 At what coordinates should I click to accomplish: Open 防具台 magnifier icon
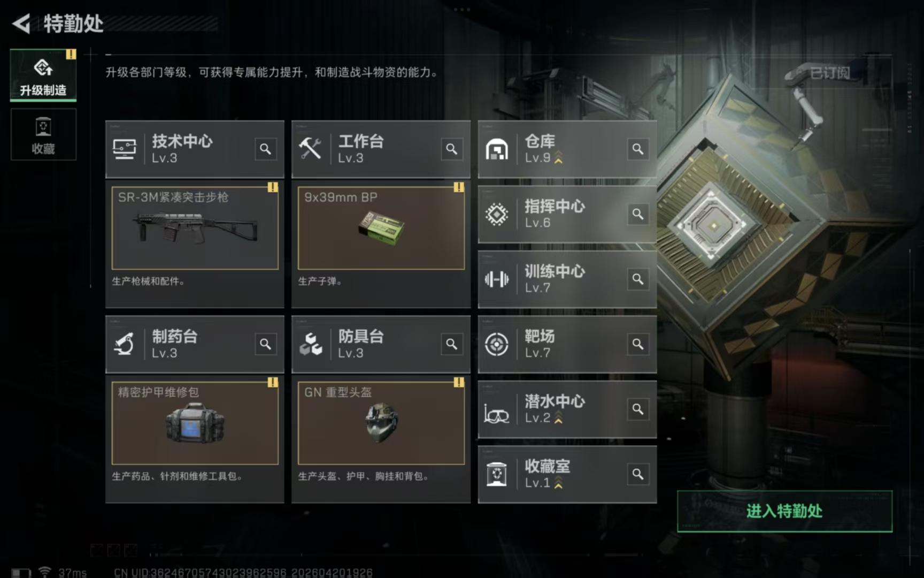tap(451, 344)
